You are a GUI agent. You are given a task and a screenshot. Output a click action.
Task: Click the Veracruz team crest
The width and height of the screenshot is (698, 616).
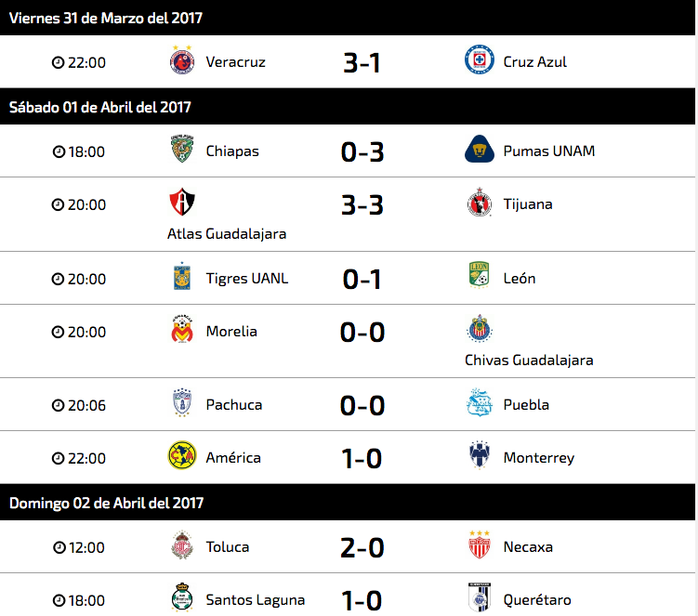[x=182, y=60]
